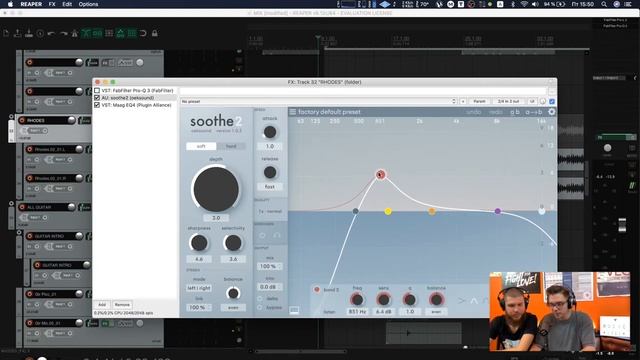The height and width of the screenshot is (360, 640).
Task: Open soothe2 settings gear
Action: (551, 112)
